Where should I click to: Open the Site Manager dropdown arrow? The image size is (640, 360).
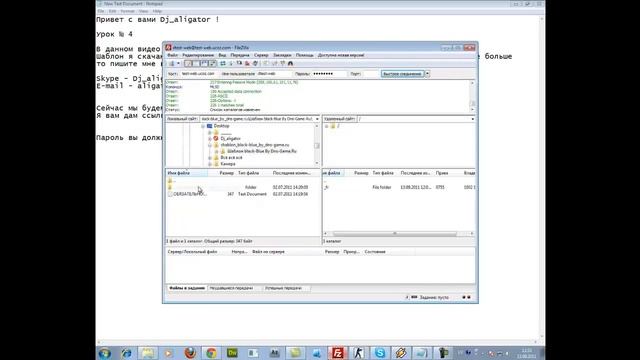(x=178, y=63)
